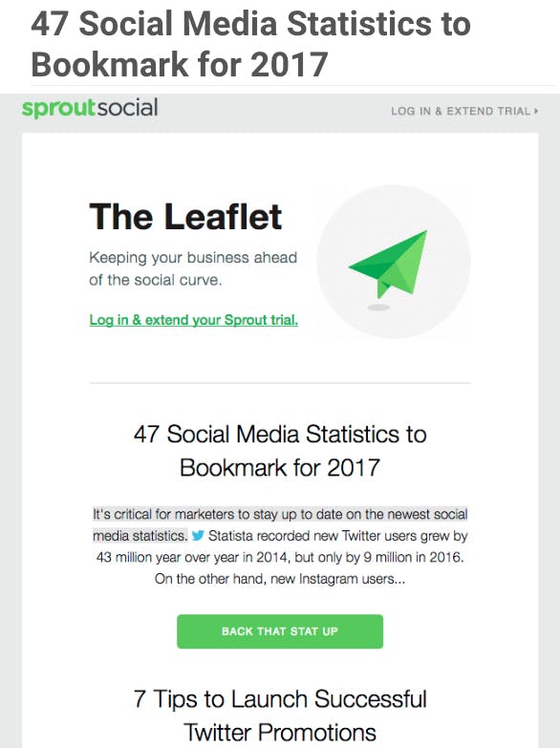Viewport: 560px width, 748px height.
Task: Click the Sprout Social logo
Action: (x=90, y=109)
